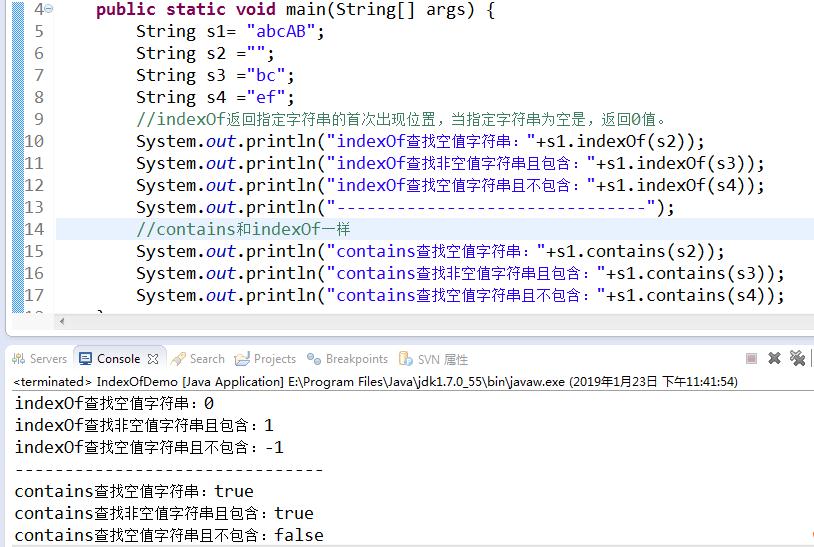
Task: Place cursor on line 6 String s2 declaration
Action: (x=205, y=53)
